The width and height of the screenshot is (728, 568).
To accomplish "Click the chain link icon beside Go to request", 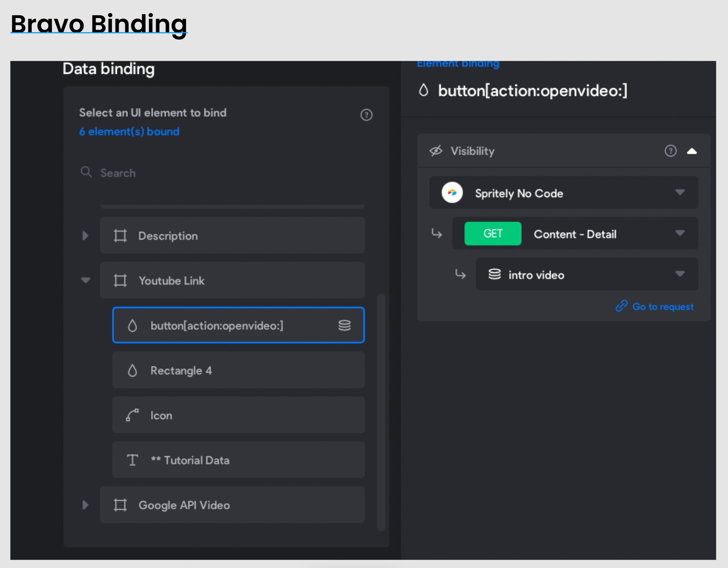I will (x=621, y=306).
